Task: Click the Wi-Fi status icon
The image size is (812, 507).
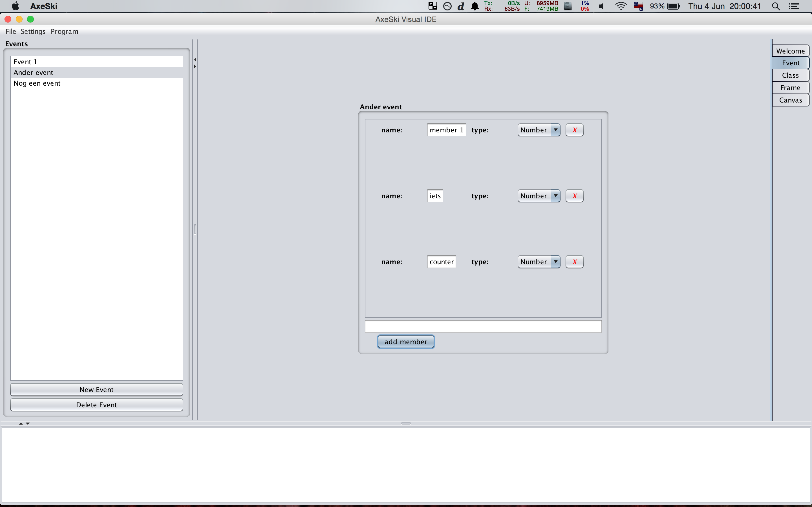Action: (621, 6)
